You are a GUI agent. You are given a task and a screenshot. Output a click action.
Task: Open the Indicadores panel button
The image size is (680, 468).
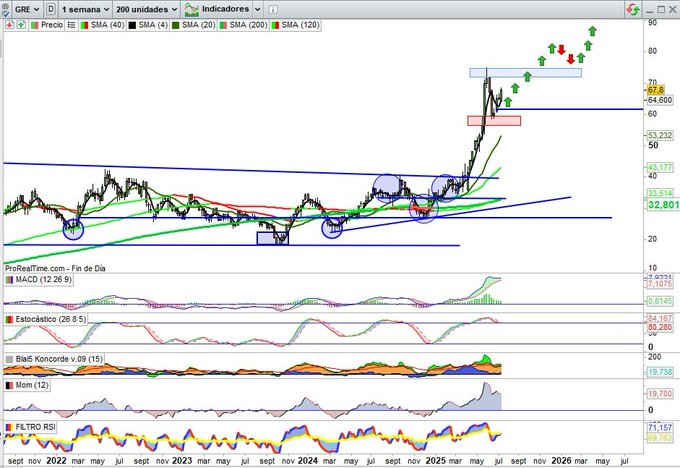coord(222,9)
